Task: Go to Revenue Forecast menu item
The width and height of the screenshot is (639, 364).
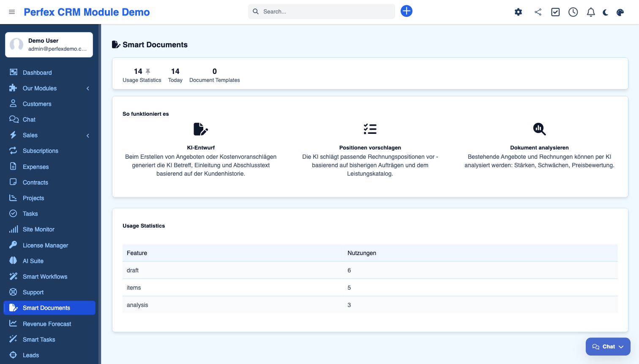Action: pyautogui.click(x=47, y=324)
